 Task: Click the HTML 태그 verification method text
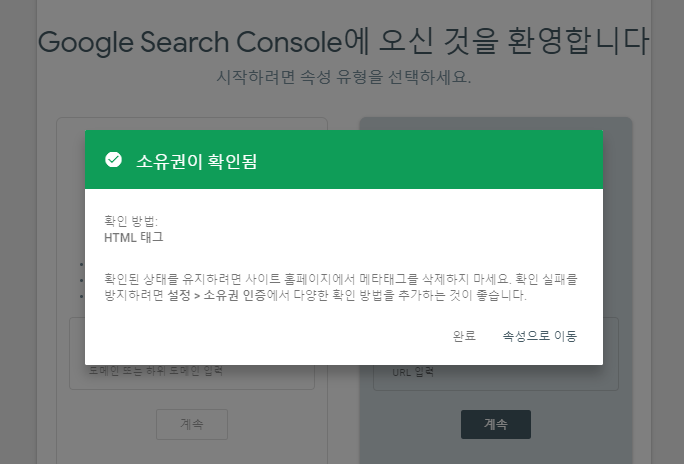tap(133, 238)
